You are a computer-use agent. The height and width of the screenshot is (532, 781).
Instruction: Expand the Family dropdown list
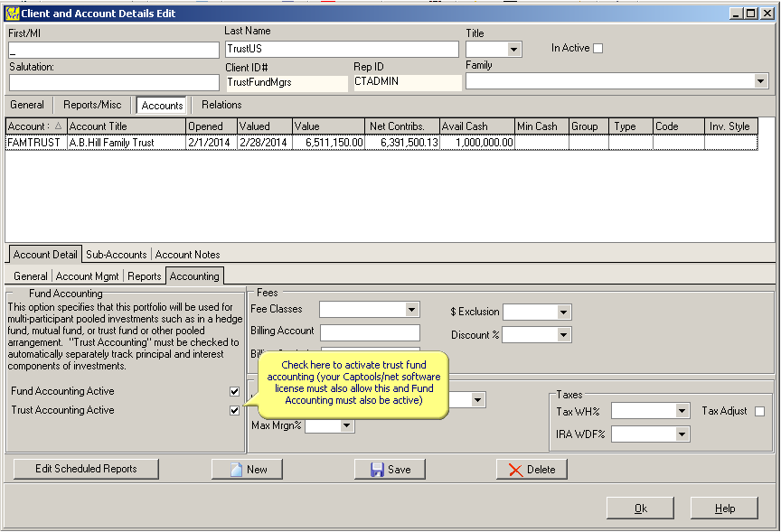(760, 81)
